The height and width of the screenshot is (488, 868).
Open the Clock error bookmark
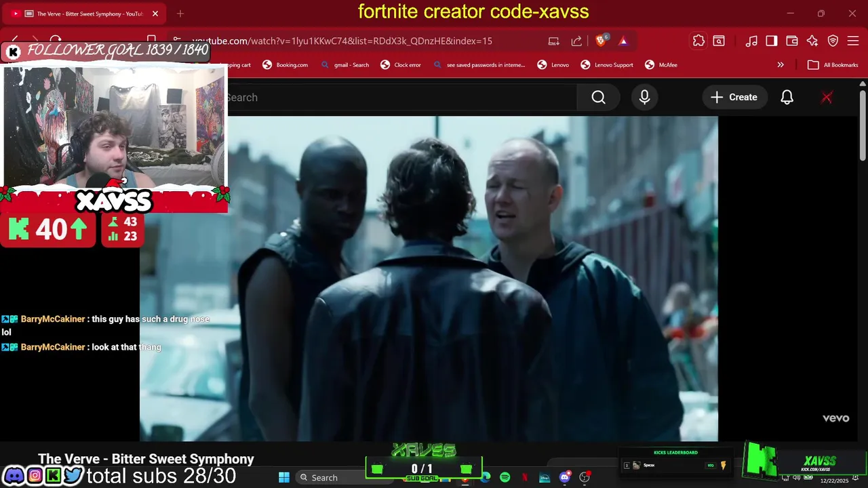pyautogui.click(x=401, y=65)
